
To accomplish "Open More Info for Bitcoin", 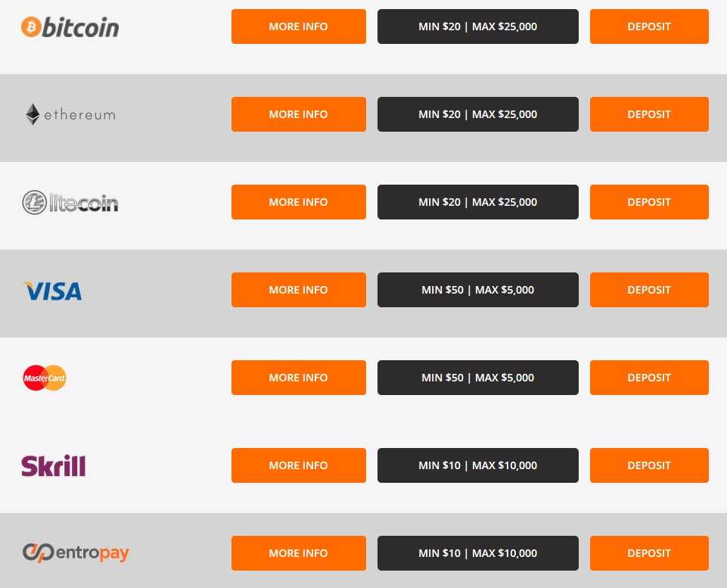I will (299, 26).
